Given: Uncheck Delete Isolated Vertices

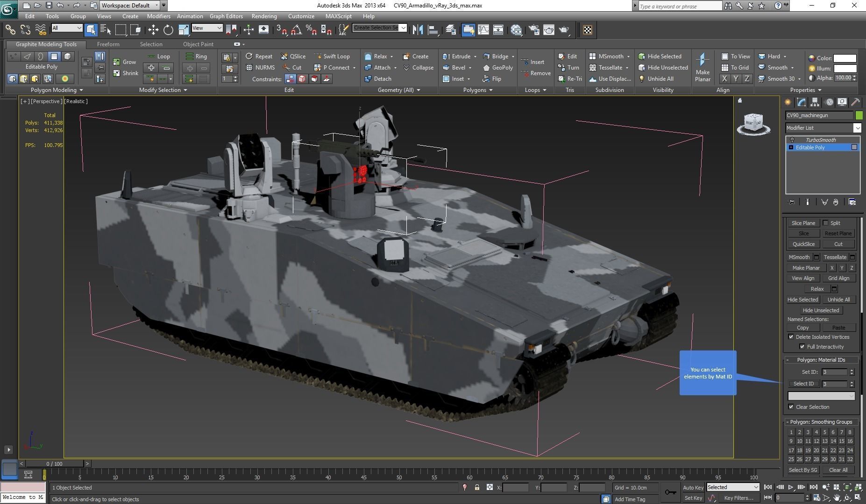Looking at the screenshot, I should pos(791,337).
